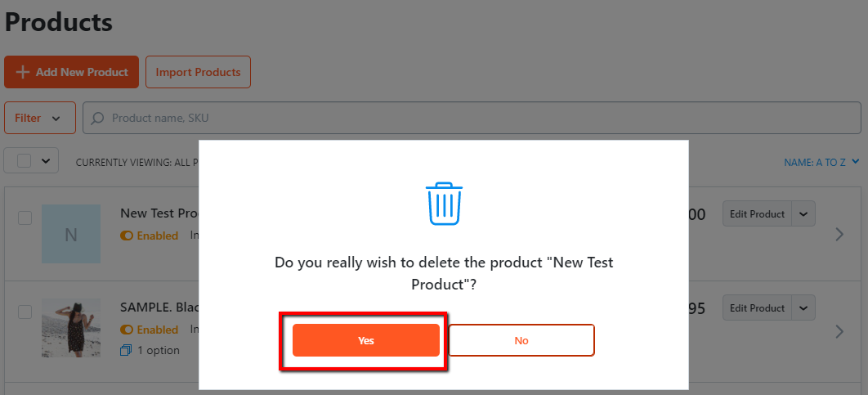
Task: Click the magnifier search icon
Action: pyautogui.click(x=97, y=118)
